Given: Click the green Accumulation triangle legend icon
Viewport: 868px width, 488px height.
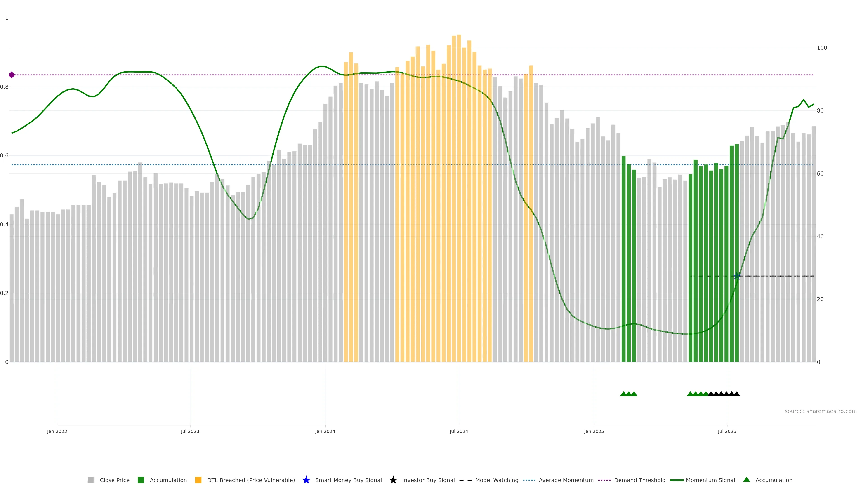Looking at the screenshot, I should (746, 480).
